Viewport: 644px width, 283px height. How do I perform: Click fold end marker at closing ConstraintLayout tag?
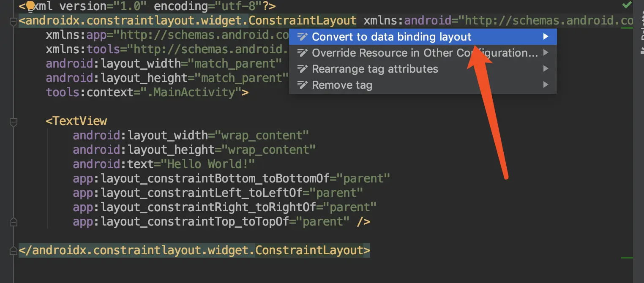click(x=13, y=250)
